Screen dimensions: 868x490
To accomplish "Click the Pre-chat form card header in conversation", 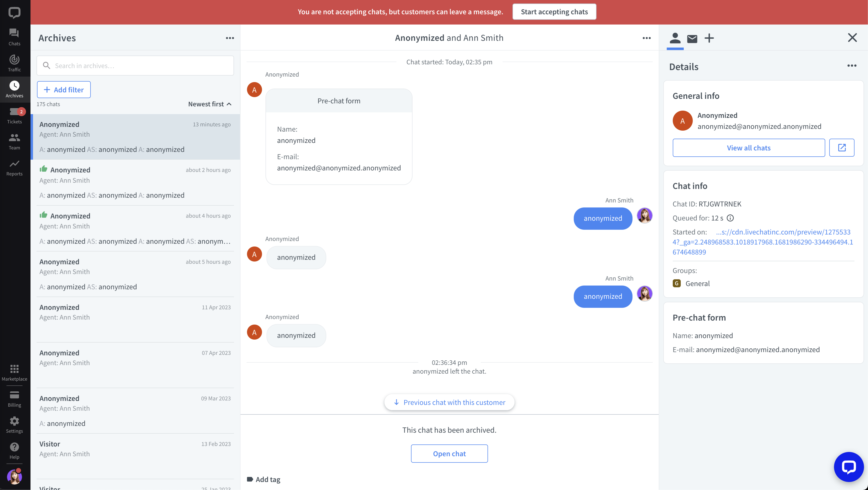I will (339, 101).
